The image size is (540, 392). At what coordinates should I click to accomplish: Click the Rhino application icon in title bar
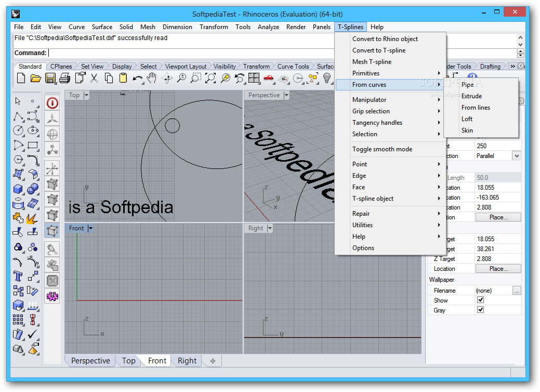16,14
